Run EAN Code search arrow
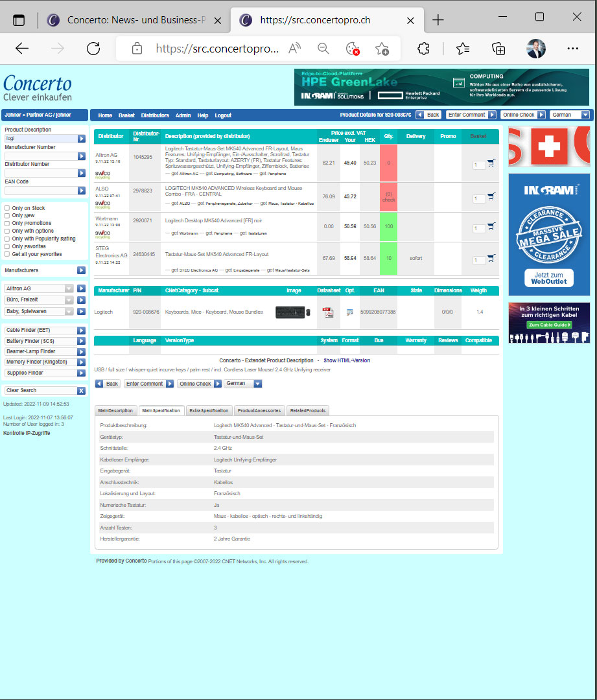597x700 pixels. [x=82, y=191]
